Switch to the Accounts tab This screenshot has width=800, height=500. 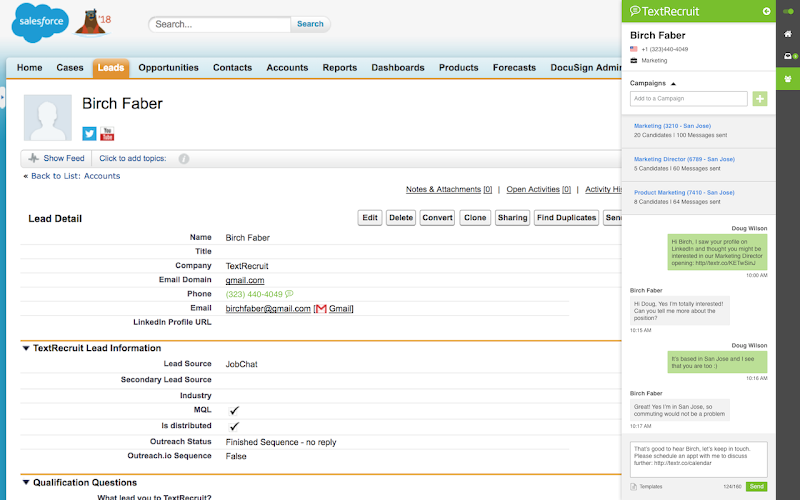tap(287, 68)
